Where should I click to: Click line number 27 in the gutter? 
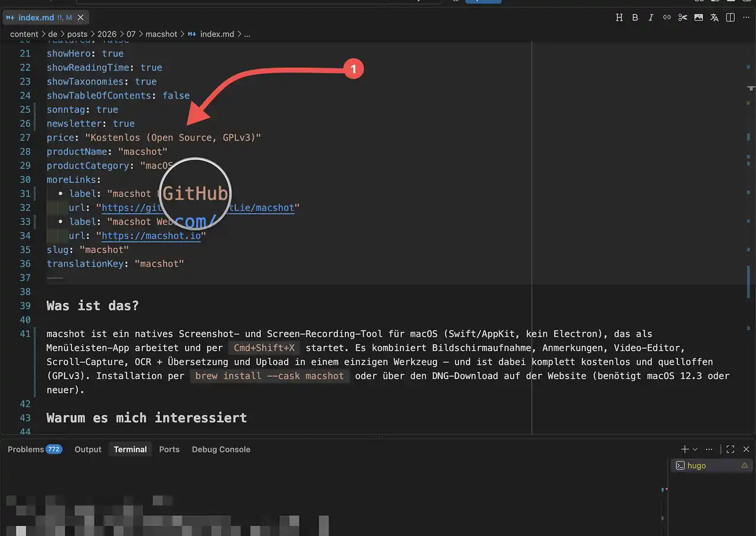25,138
